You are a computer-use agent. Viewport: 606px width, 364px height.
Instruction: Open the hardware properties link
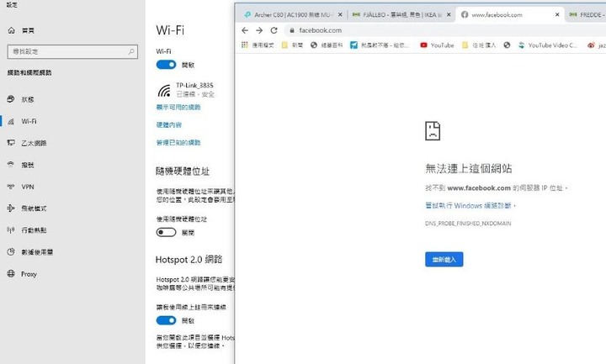[169, 124]
